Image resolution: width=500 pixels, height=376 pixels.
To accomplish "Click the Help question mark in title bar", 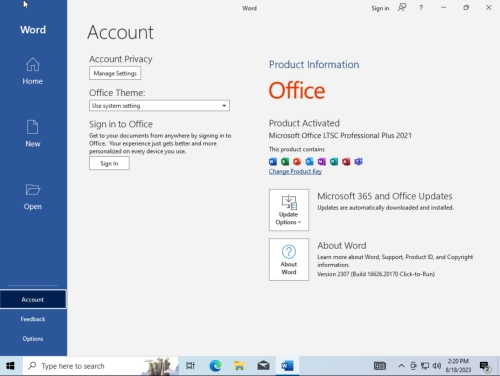I will [x=421, y=8].
